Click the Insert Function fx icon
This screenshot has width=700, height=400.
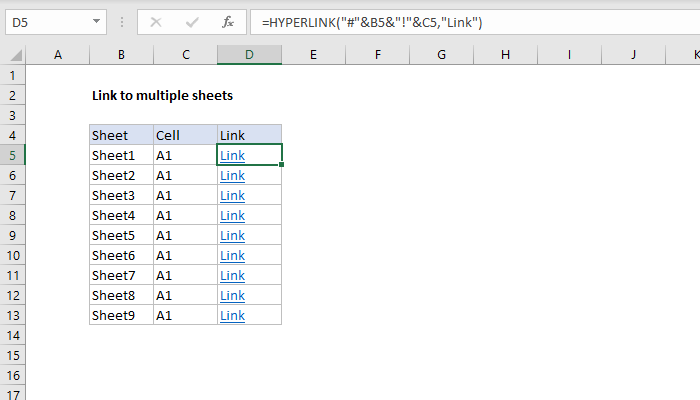click(227, 21)
